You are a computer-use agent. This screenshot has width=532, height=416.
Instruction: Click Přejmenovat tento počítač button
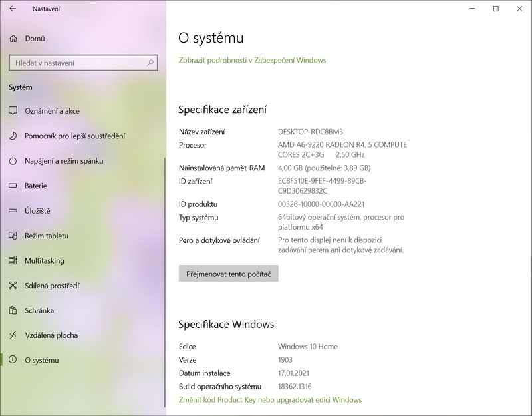[x=228, y=274]
